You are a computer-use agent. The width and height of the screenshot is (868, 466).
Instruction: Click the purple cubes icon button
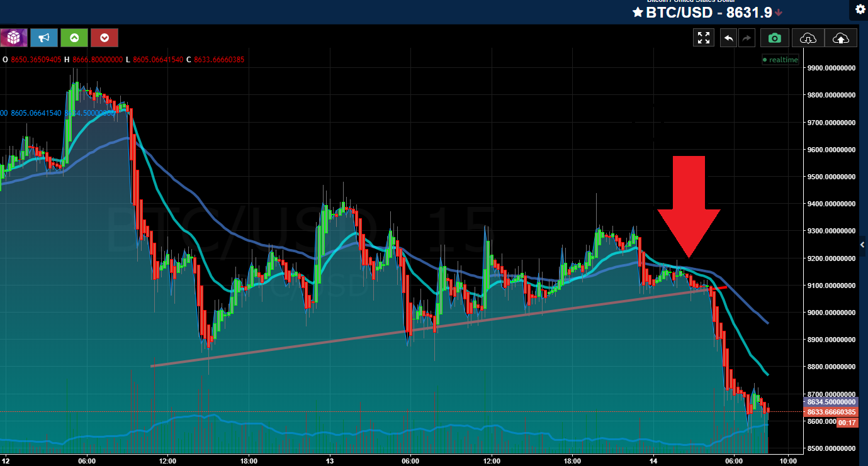pyautogui.click(x=14, y=38)
